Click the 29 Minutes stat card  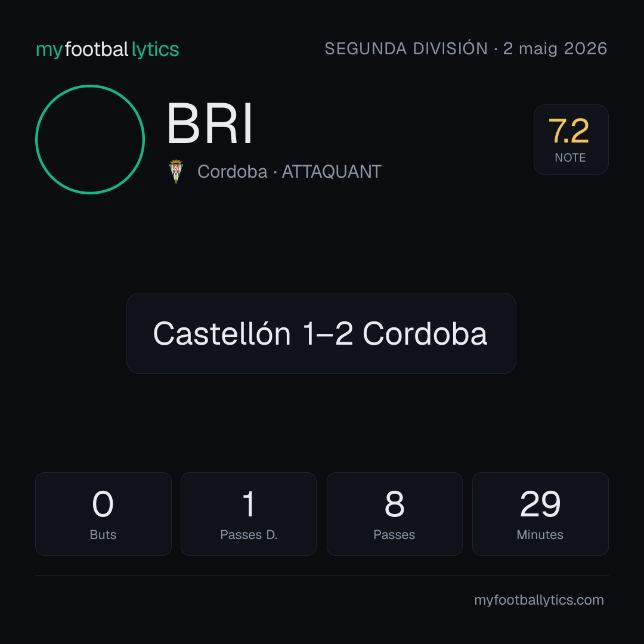click(x=540, y=514)
